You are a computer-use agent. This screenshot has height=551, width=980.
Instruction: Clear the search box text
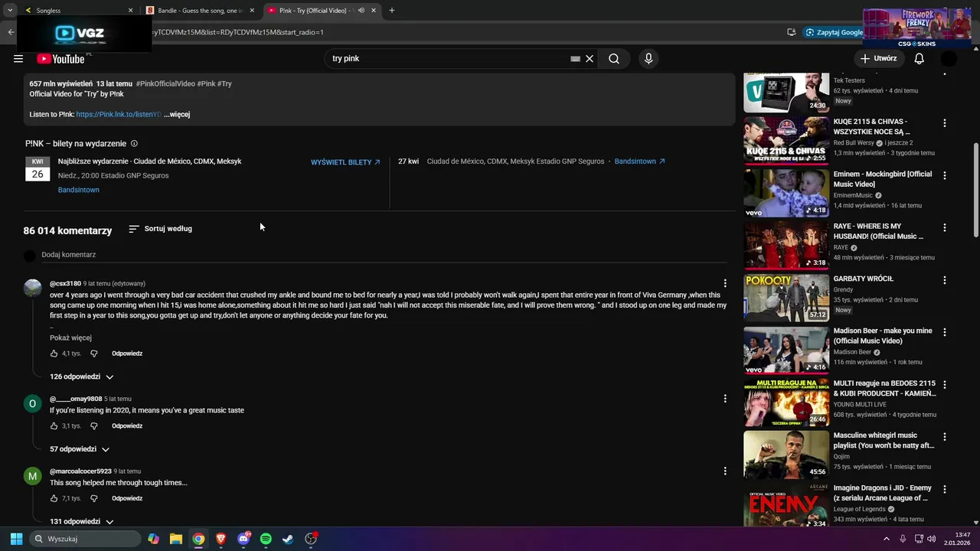590,59
